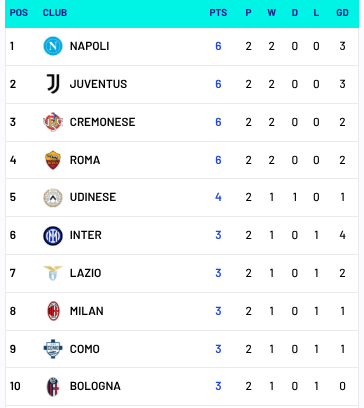
Task: Click the W column header
Action: pyautogui.click(x=271, y=13)
